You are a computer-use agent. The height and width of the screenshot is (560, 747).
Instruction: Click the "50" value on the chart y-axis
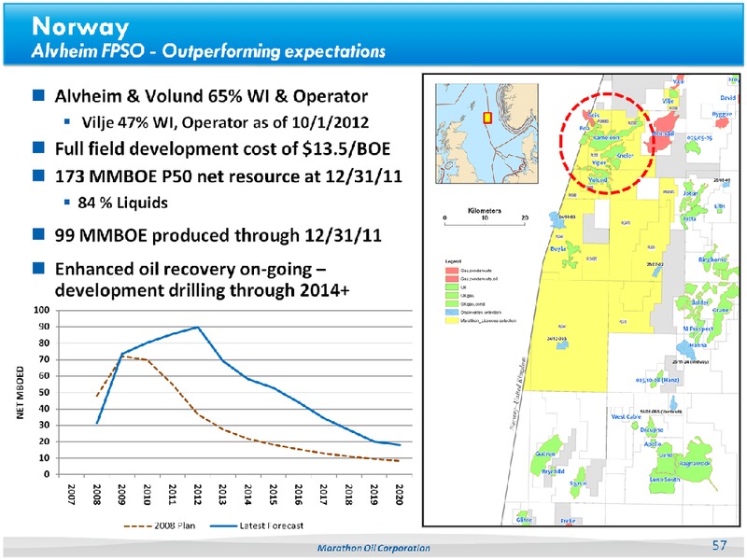tap(44, 392)
